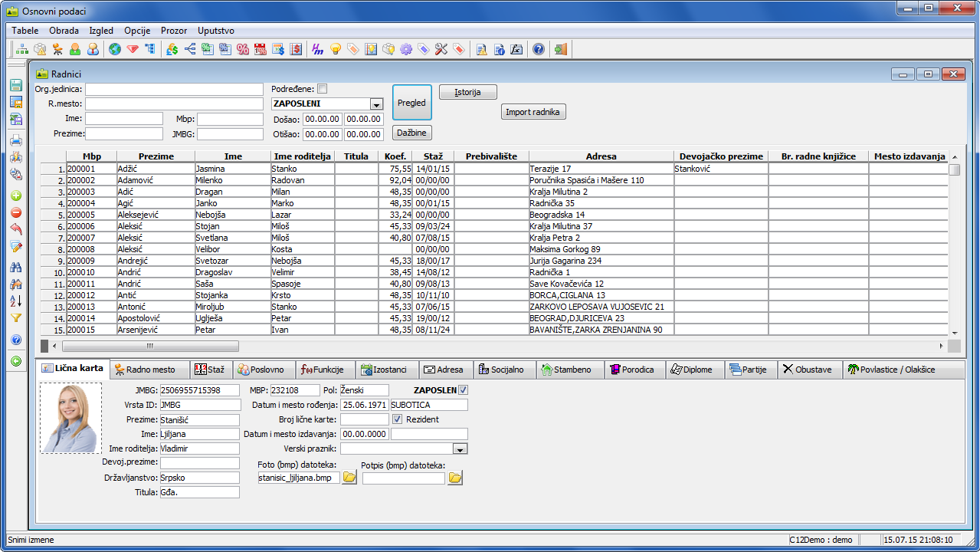980x552 pixels.
Task: Open the Obrada menu
Action: [x=64, y=31]
